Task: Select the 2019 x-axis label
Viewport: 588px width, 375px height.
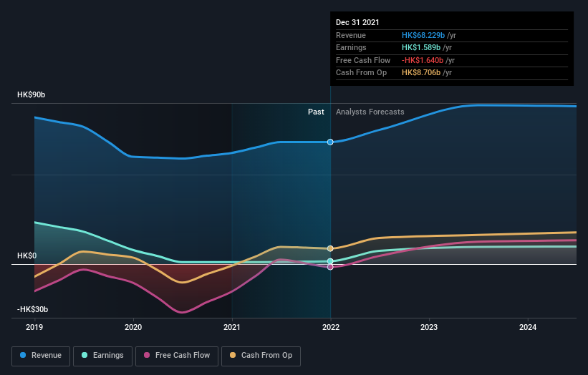Action: pos(34,328)
